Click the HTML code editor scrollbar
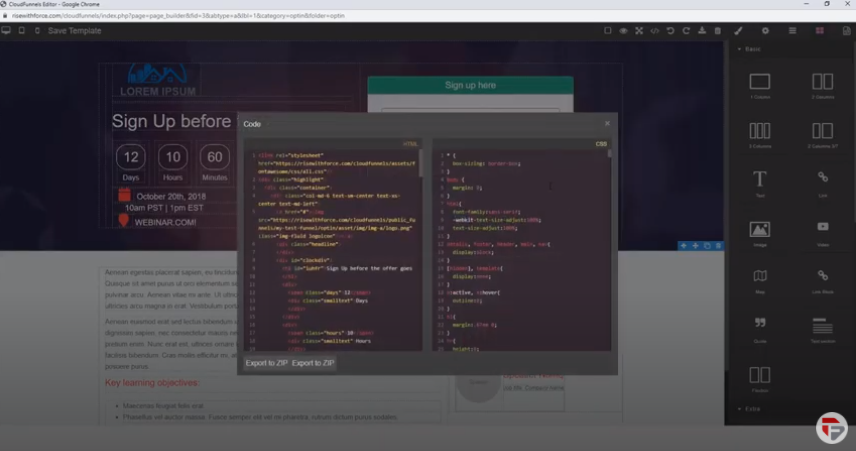 click(420, 165)
